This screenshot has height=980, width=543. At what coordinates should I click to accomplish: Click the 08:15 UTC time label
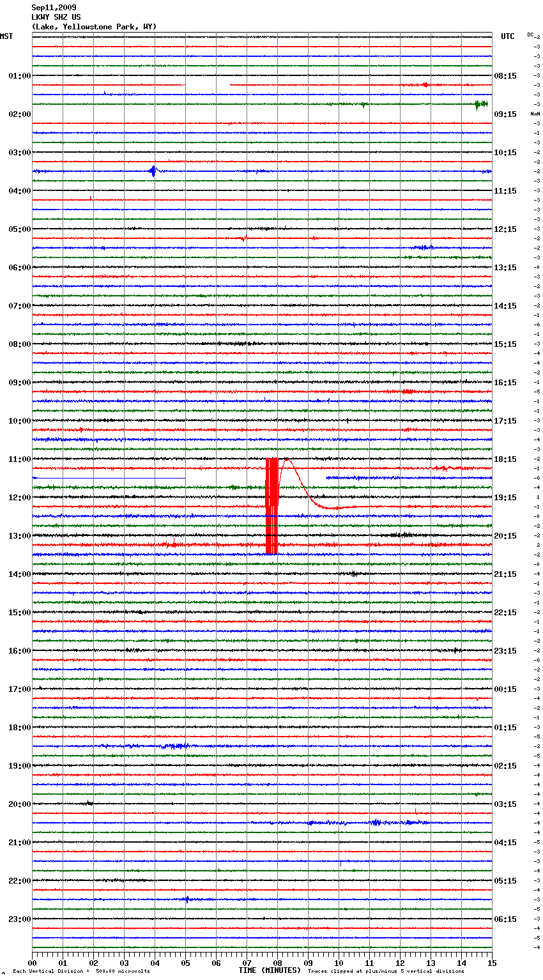click(x=505, y=76)
